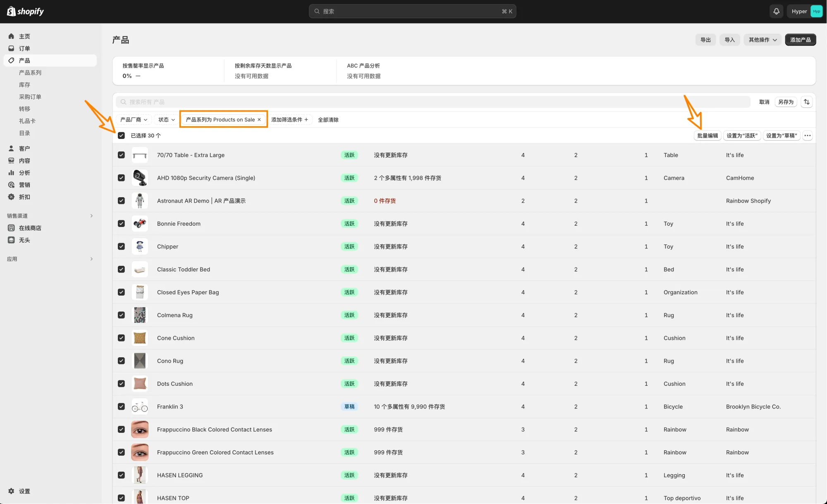Viewport: 827px width, 504px height.
Task: Click the 批量编辑 bulk edit button
Action: [707, 136]
